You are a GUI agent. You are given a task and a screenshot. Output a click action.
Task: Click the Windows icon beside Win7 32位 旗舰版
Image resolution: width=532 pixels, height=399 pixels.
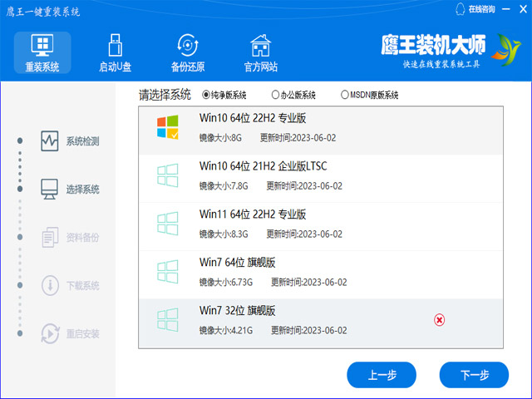[x=168, y=320]
